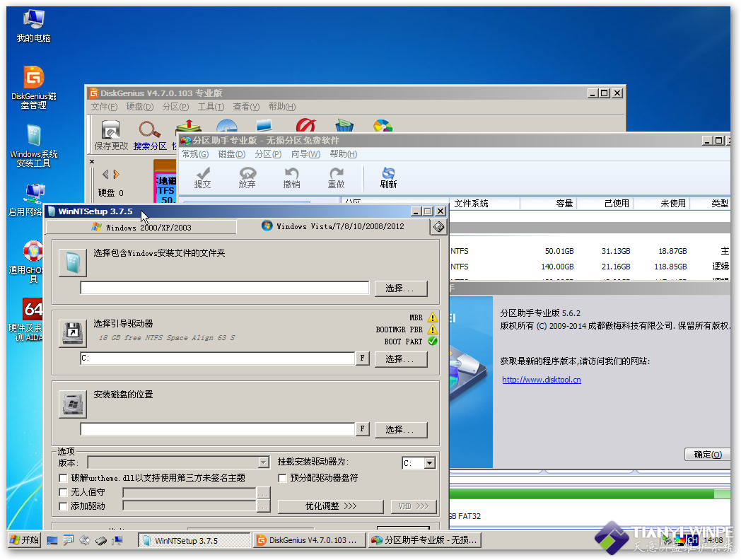Toggle the 无人值守 checkbox
Viewport: 741px width, 560px height.
click(x=64, y=492)
